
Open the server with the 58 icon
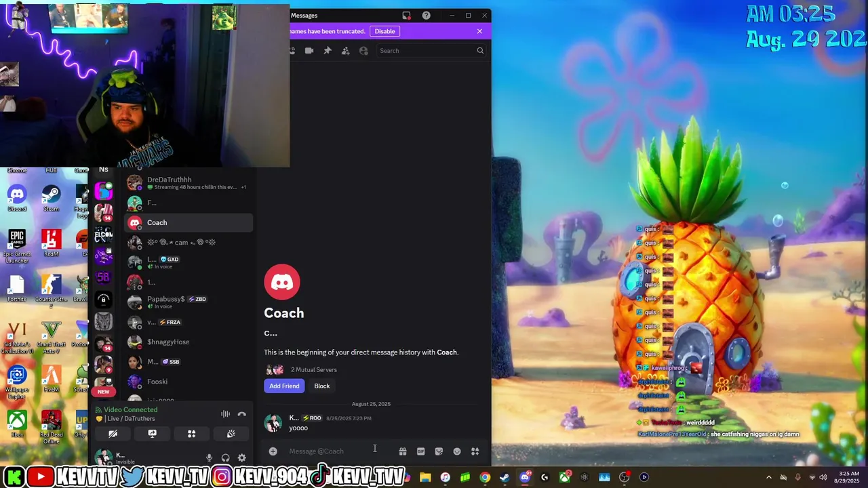tap(103, 277)
